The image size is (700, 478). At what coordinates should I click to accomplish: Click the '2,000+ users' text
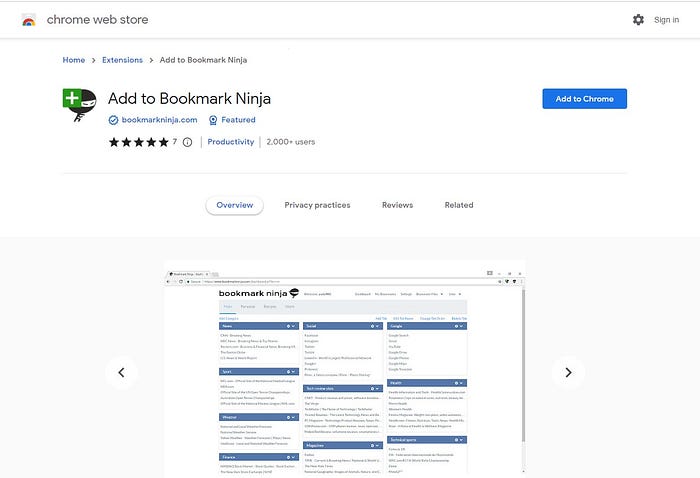[x=291, y=141]
